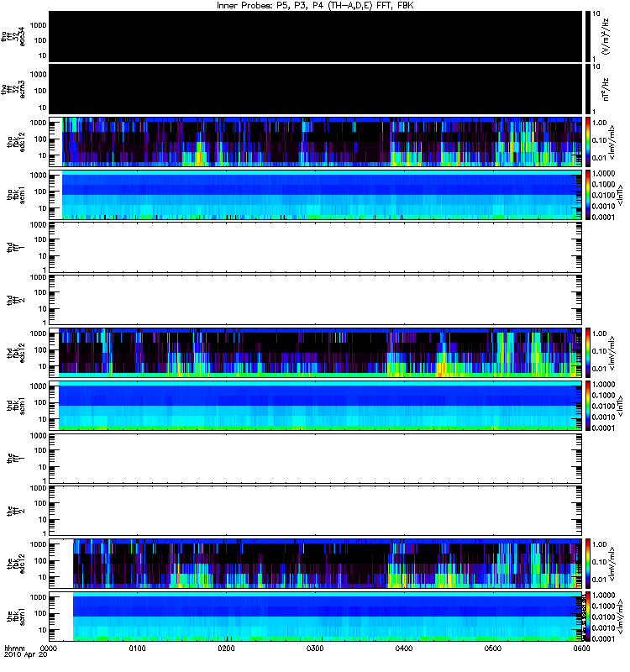Select the black tha fff 32 edc34 spectrogram panel

coord(316,36)
